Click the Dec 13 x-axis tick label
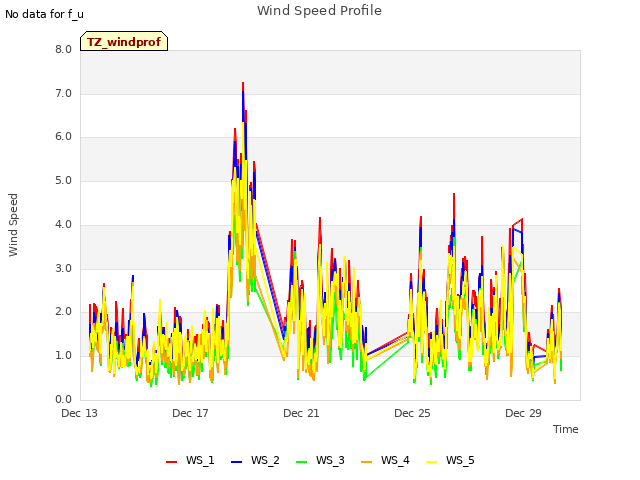640x480 pixels. pos(80,413)
